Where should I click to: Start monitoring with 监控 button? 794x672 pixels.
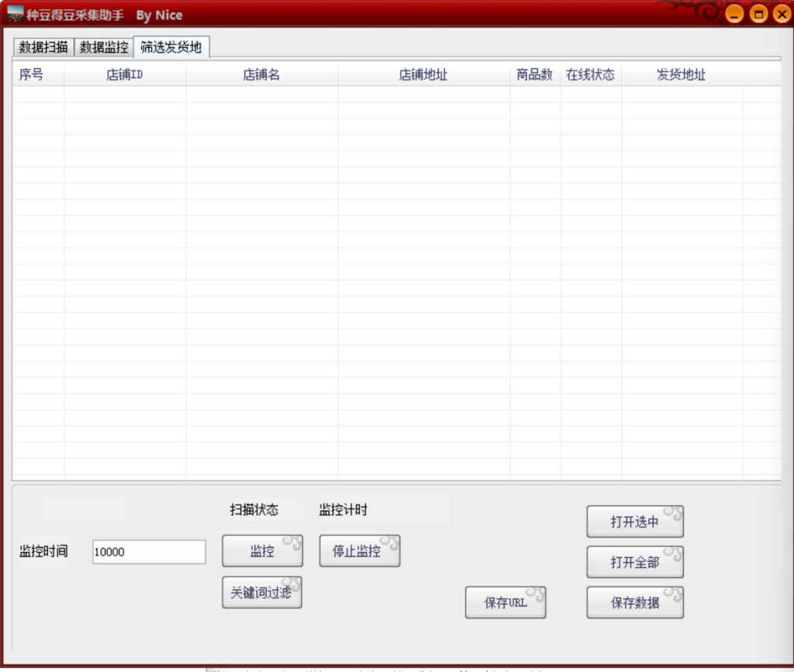click(x=262, y=551)
